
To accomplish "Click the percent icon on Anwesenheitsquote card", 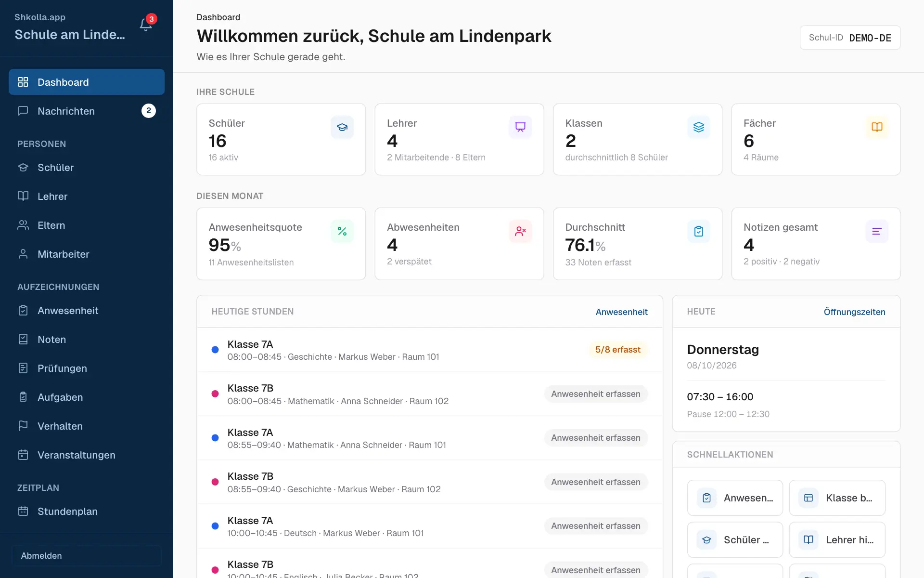I will coord(342,231).
